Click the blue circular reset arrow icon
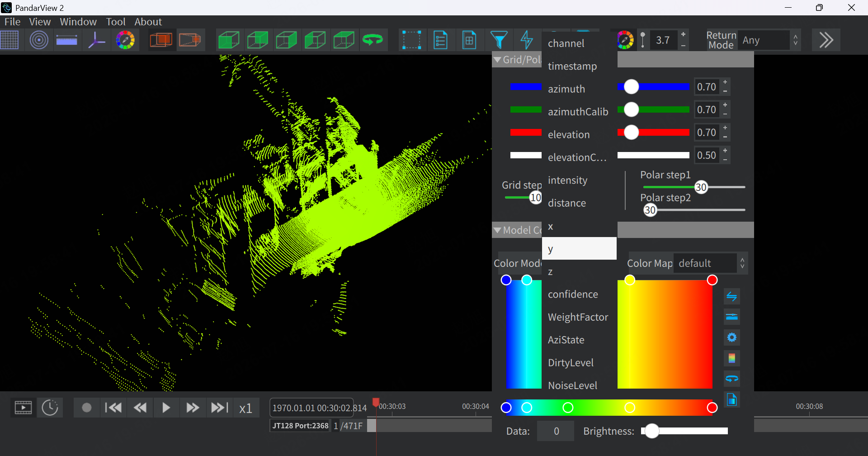Viewport: 868px width, 456px height. [x=731, y=379]
